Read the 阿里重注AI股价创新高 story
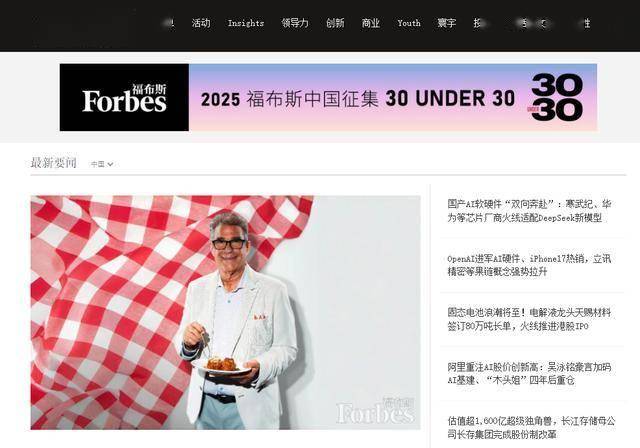Image resolution: width=640 pixels, height=448 pixels. pyautogui.click(x=529, y=373)
